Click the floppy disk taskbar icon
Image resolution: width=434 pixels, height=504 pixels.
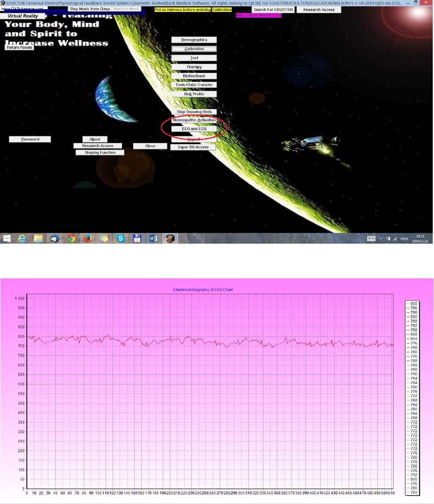[x=137, y=238]
